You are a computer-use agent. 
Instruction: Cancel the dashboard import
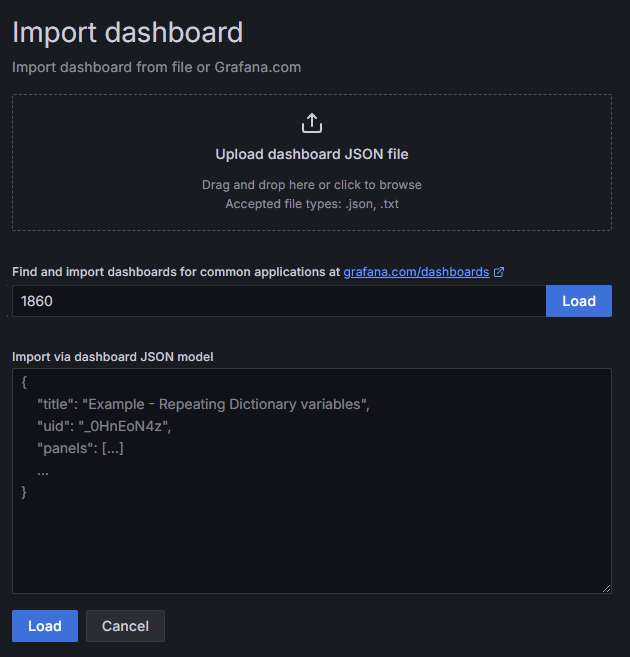click(x=125, y=626)
